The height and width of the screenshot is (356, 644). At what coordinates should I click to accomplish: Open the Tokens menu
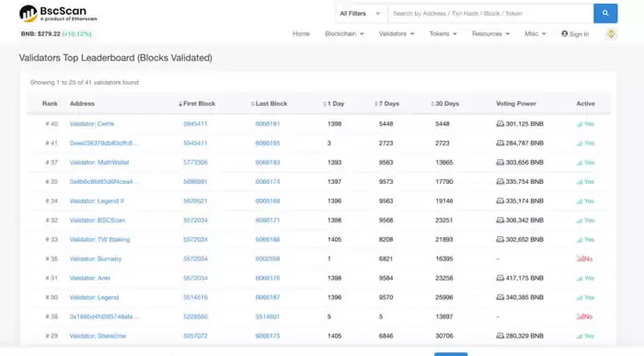443,34
